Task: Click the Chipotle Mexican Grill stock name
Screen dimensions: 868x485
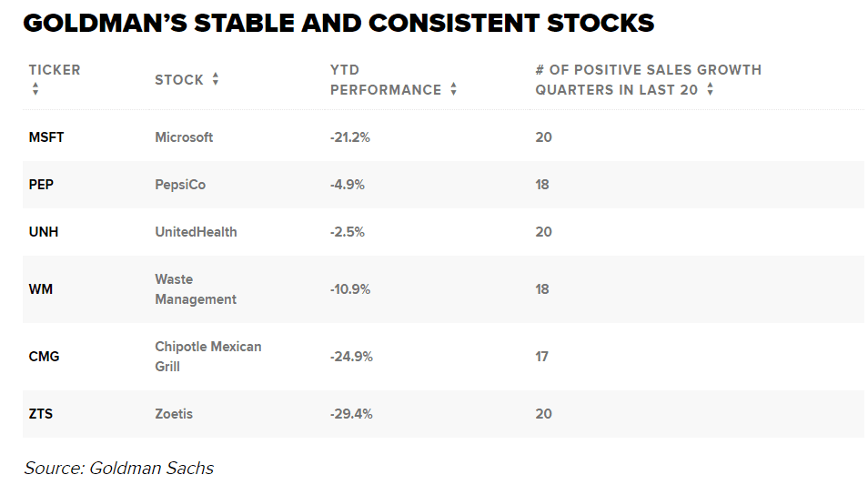Action: [x=207, y=357]
